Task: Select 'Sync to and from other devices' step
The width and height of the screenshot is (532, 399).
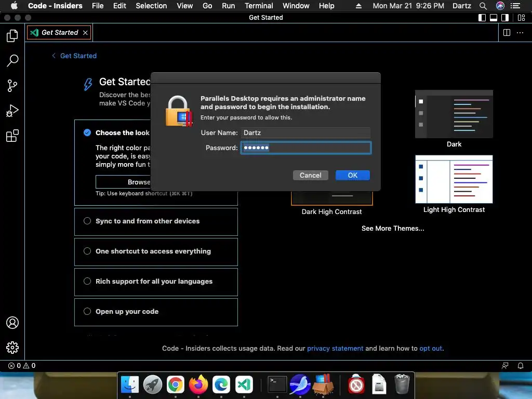Action: click(156, 221)
